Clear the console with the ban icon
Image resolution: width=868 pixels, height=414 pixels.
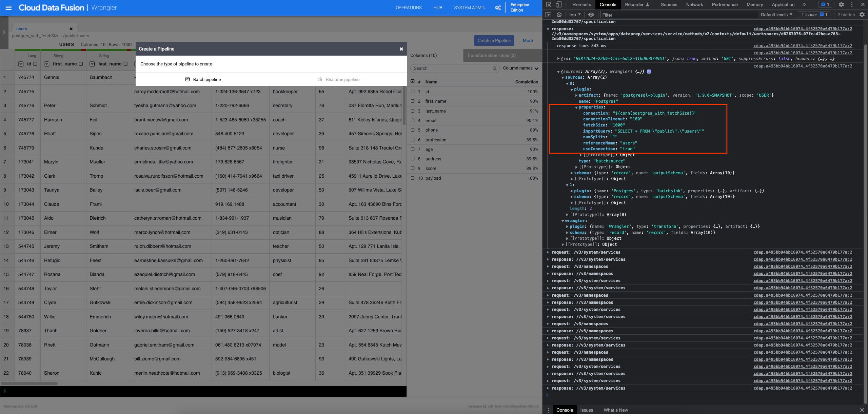559,15
